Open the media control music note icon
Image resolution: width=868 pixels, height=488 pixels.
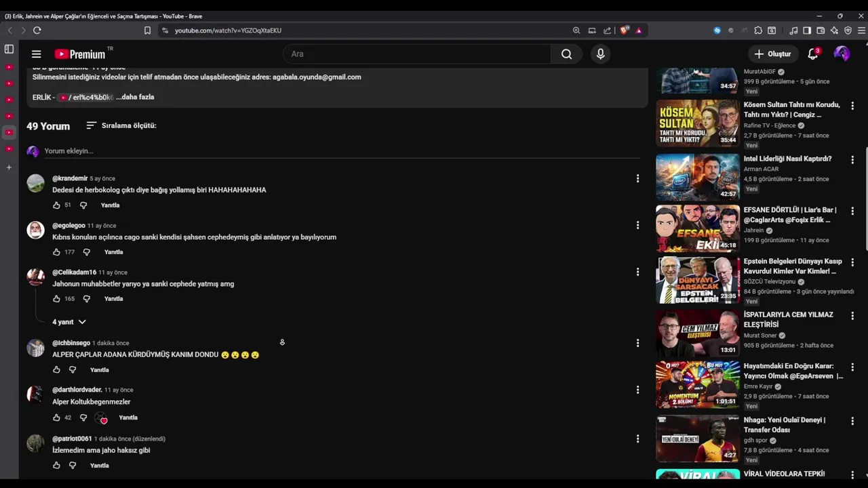pyautogui.click(x=793, y=30)
